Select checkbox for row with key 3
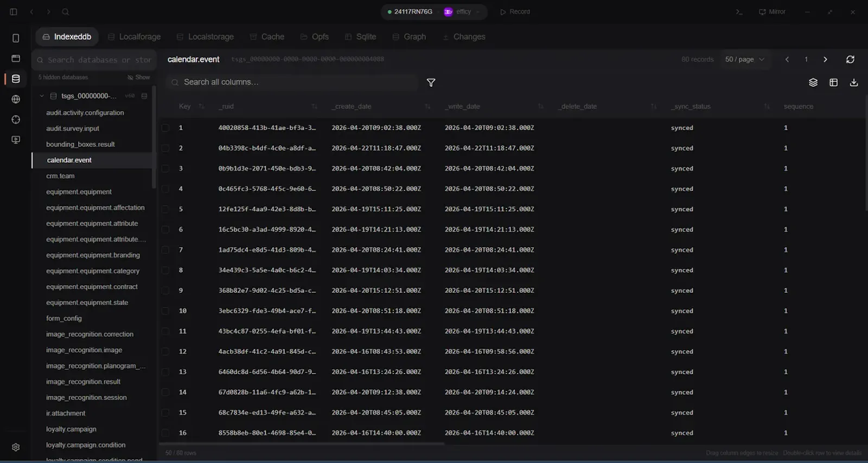 click(x=165, y=169)
